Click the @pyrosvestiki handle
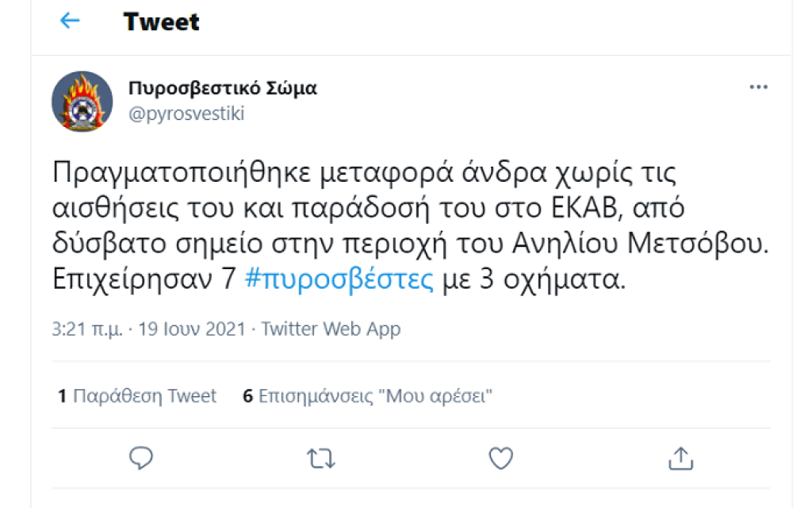This screenshot has height=508, width=812. [188, 113]
